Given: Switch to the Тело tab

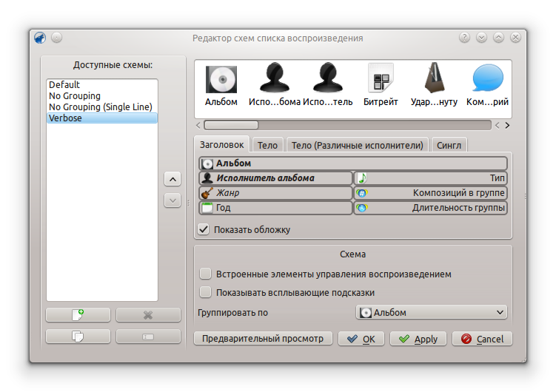Looking at the screenshot, I should click(x=268, y=145).
